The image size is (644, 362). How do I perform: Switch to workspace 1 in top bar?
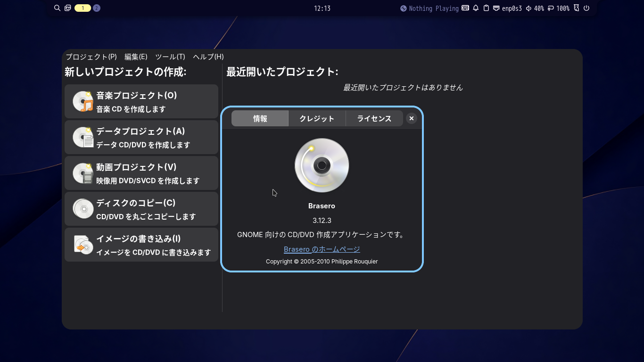click(x=83, y=8)
